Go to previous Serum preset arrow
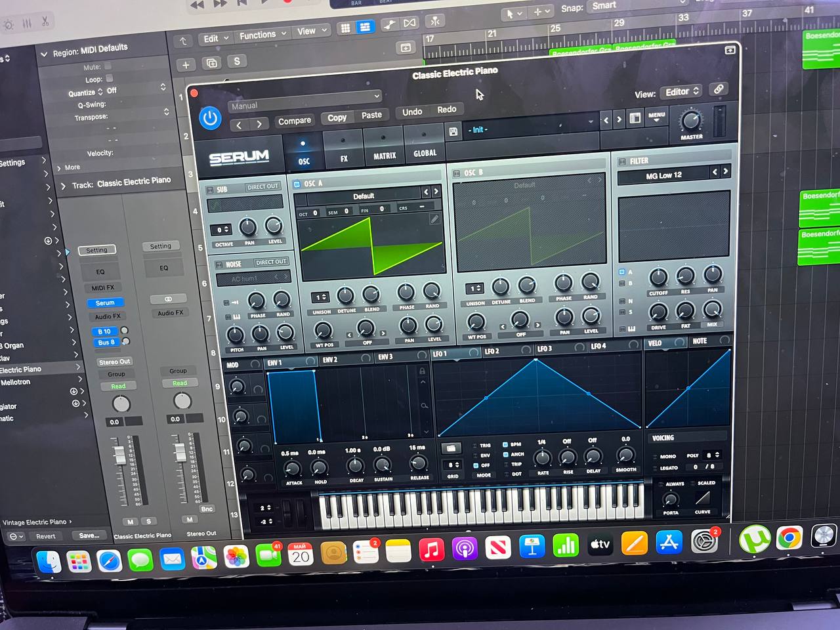 [x=606, y=120]
